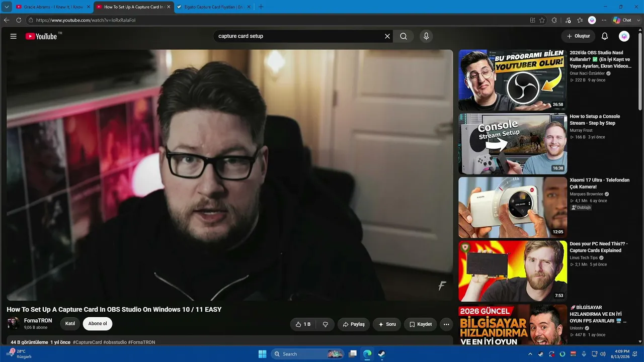Clear the search query with the X

pyautogui.click(x=387, y=36)
